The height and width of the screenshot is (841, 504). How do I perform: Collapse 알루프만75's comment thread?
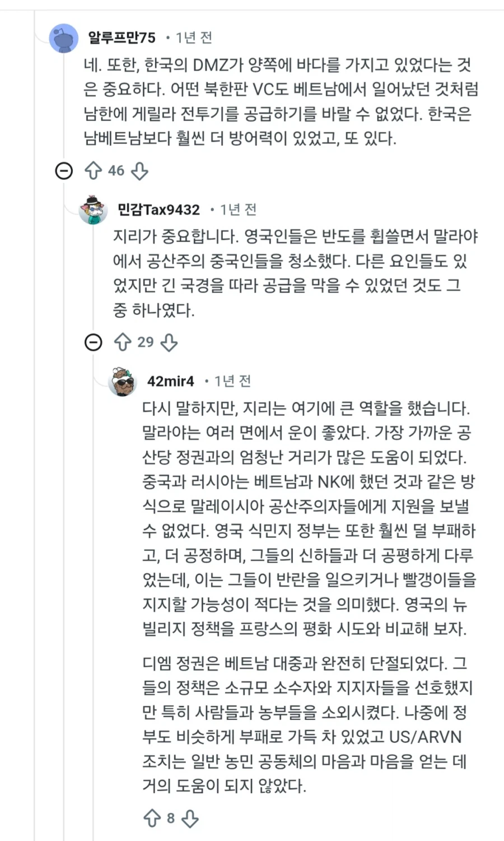63,171
